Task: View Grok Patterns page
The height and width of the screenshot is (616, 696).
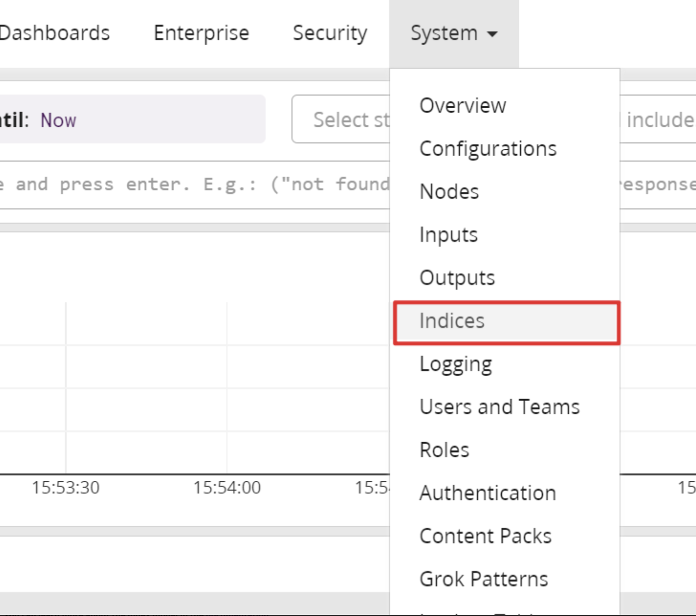Action: click(x=484, y=578)
